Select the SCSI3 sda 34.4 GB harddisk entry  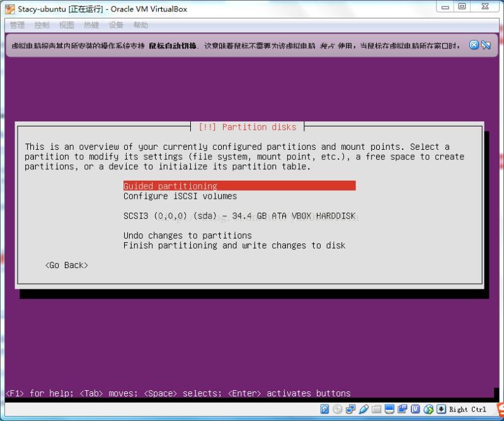coord(239,216)
